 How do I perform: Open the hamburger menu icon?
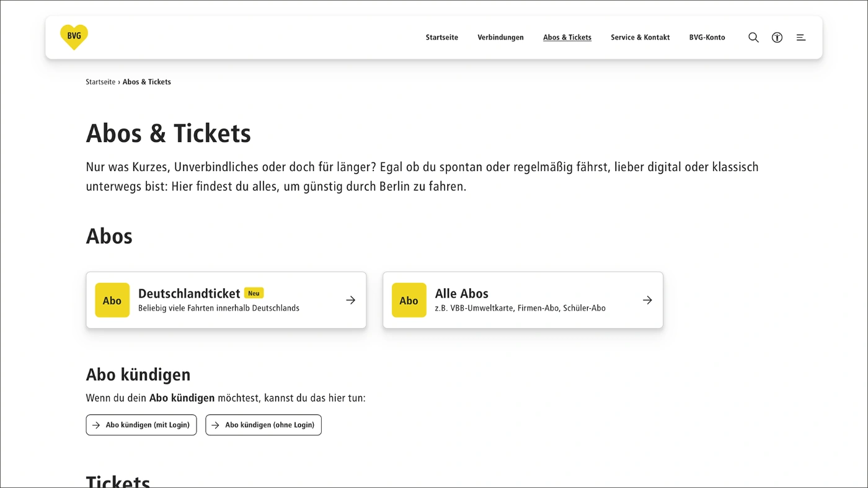[801, 37]
